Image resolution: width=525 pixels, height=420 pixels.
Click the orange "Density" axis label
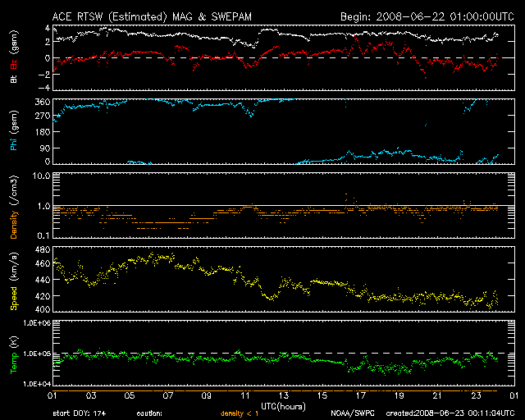14,225
